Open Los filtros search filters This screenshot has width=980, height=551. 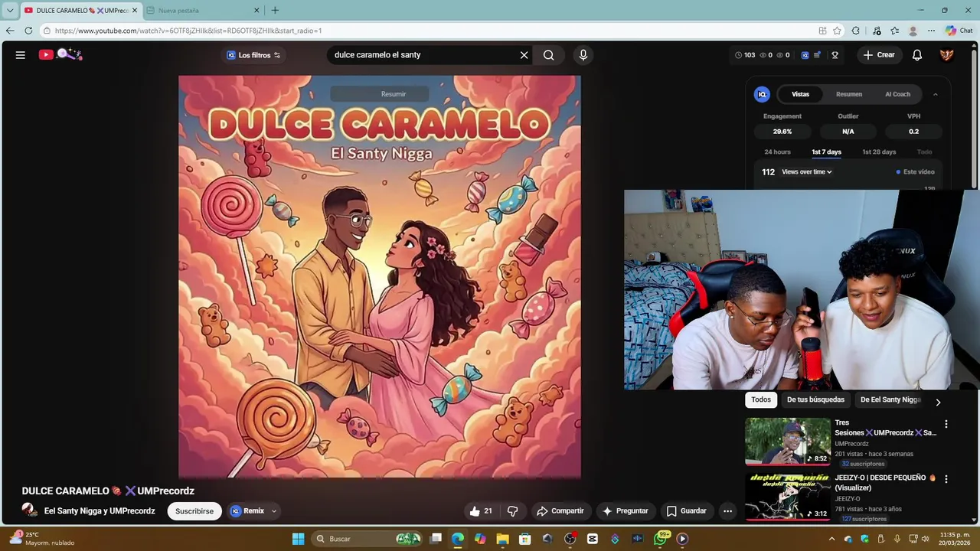(253, 55)
